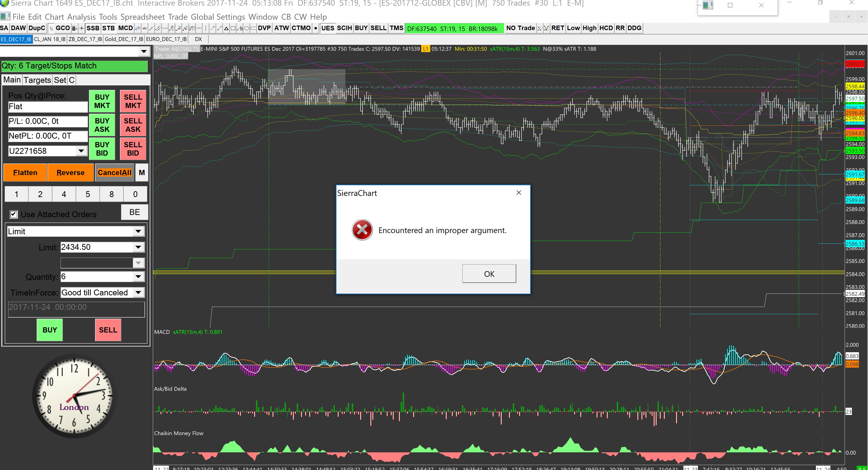The height and width of the screenshot is (470, 868).
Task: Select the horizontal line drawing tool
Action: point(165,28)
